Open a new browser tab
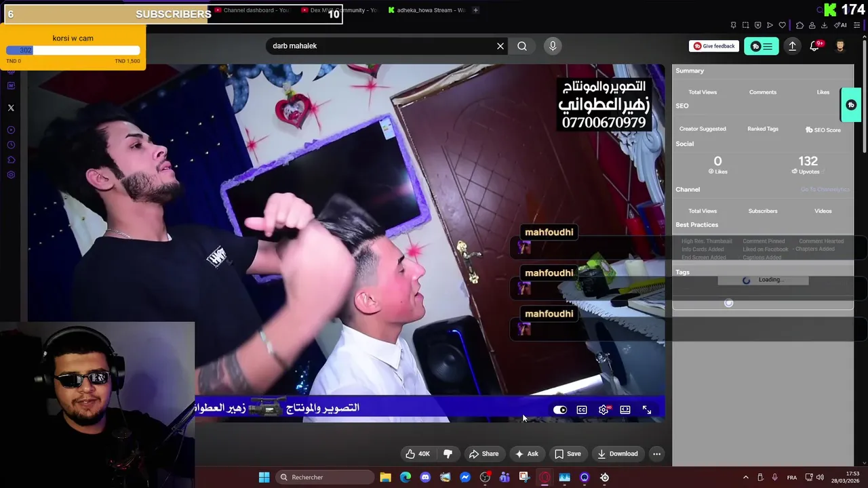The image size is (868, 488). click(x=475, y=10)
